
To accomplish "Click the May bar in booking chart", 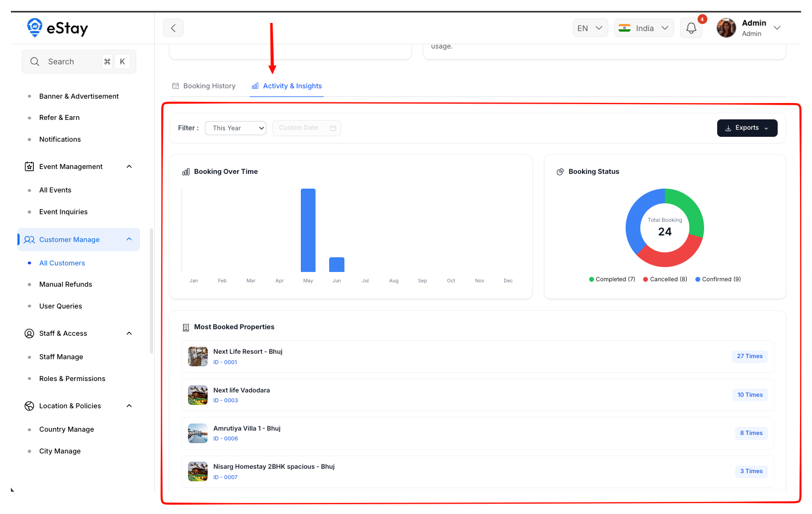I will (x=308, y=230).
